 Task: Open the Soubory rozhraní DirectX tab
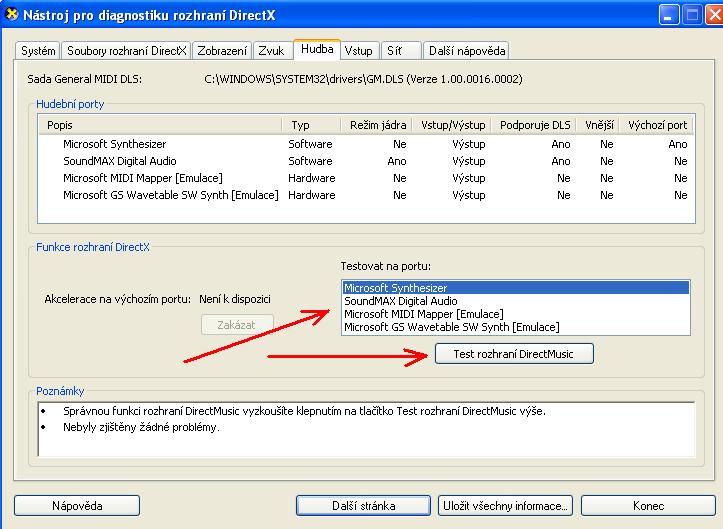pyautogui.click(x=126, y=51)
